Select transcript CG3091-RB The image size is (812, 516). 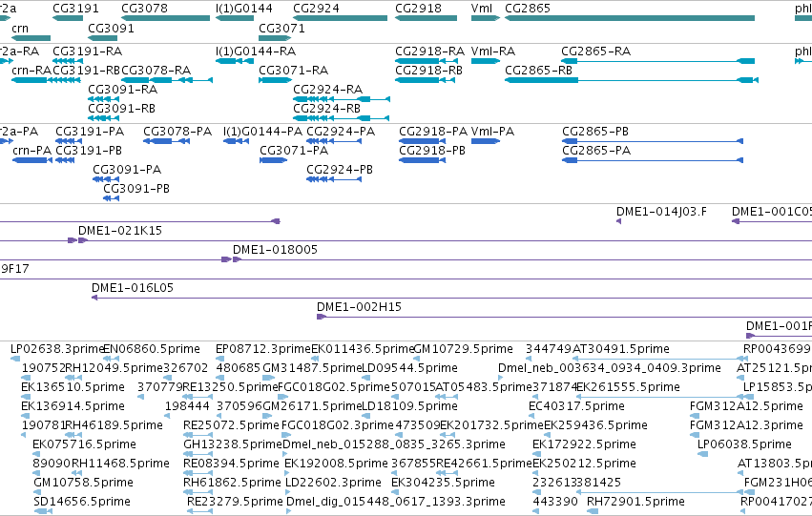[x=122, y=109]
